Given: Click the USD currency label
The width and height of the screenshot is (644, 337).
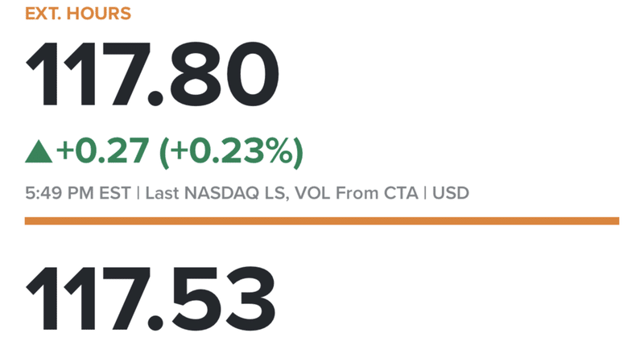Looking at the screenshot, I should click(x=451, y=194).
